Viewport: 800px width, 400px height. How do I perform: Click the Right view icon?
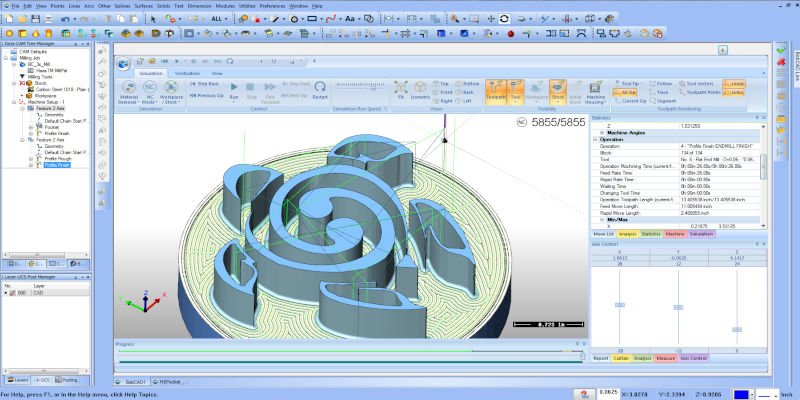point(442,101)
